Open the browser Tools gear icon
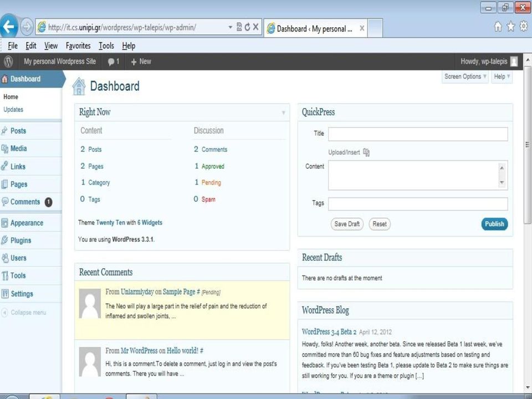The image size is (532, 399). coord(524,26)
